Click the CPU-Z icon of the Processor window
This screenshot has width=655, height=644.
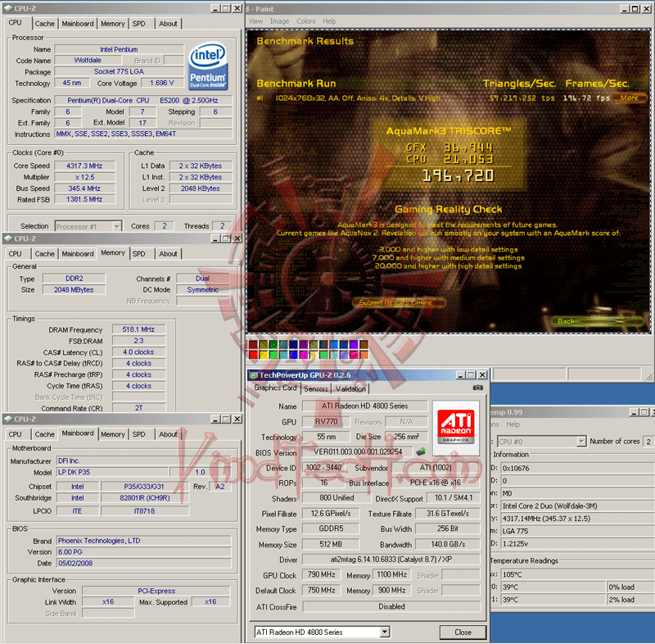pos(8,8)
